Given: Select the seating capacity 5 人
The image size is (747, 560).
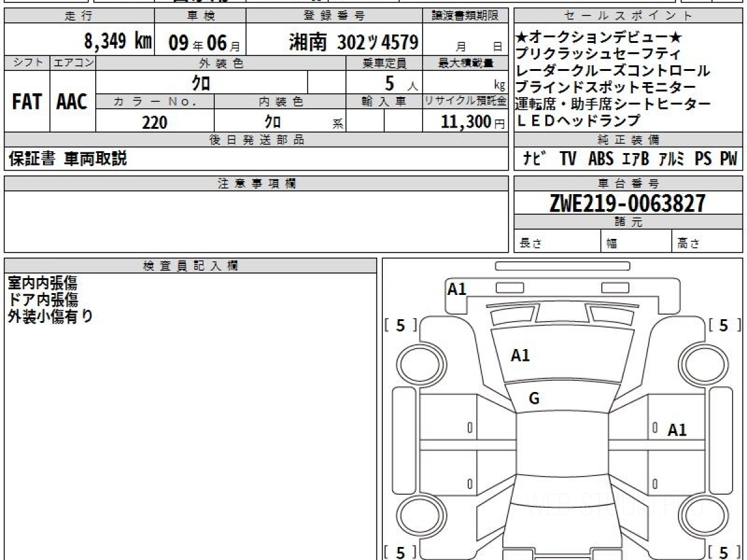Looking at the screenshot, I should coord(402,83).
